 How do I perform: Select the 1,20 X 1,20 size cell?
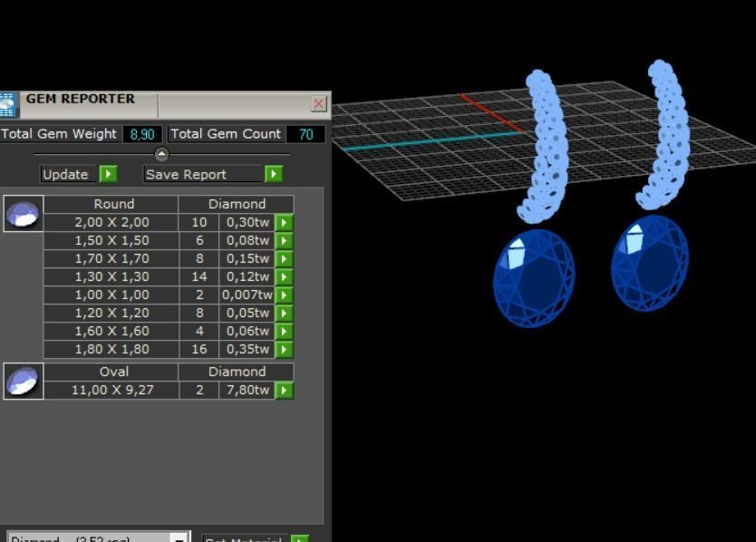(x=111, y=314)
